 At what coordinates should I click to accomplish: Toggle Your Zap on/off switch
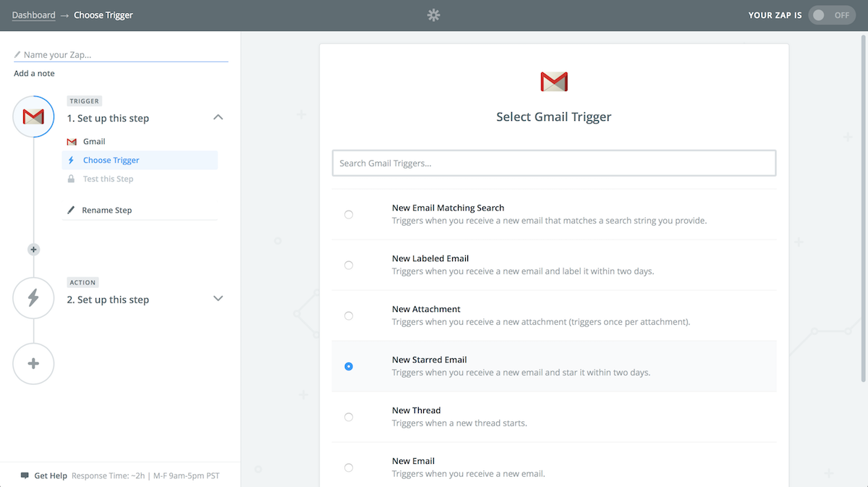(832, 15)
